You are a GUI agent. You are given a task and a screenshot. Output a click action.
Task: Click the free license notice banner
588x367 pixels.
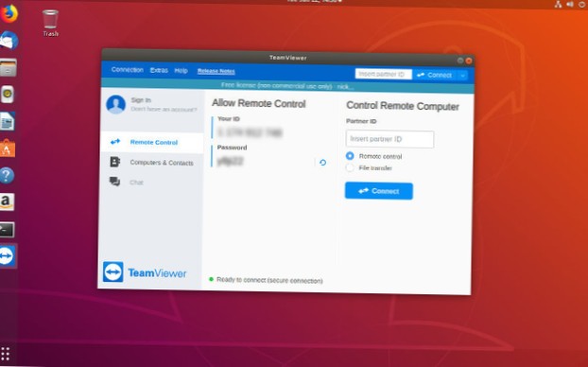(x=287, y=86)
